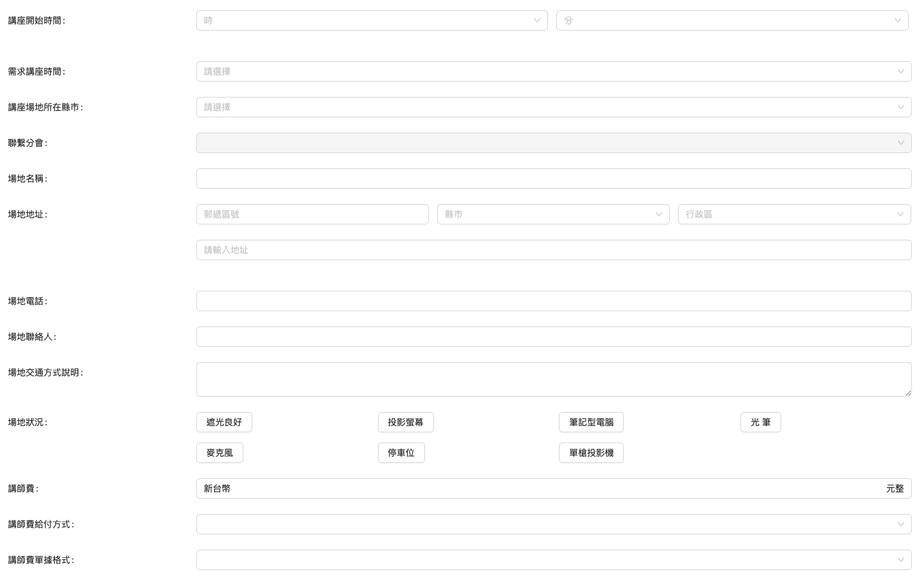Toggle the 投影螢幕 option
Screen dimensions: 924x579
click(405, 422)
